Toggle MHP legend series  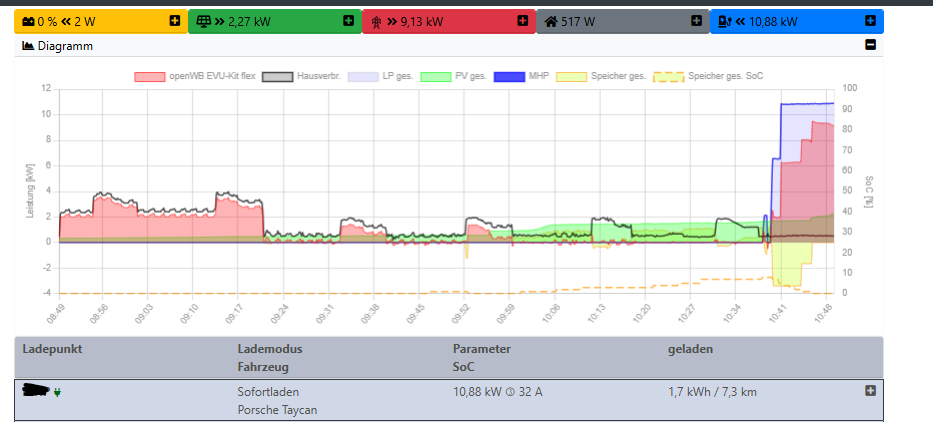coord(522,76)
